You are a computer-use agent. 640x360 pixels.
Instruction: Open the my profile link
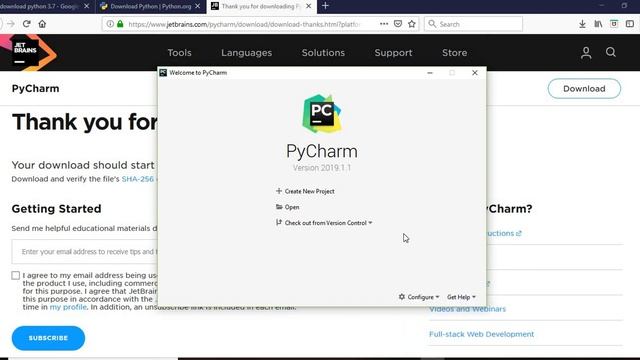point(68,307)
